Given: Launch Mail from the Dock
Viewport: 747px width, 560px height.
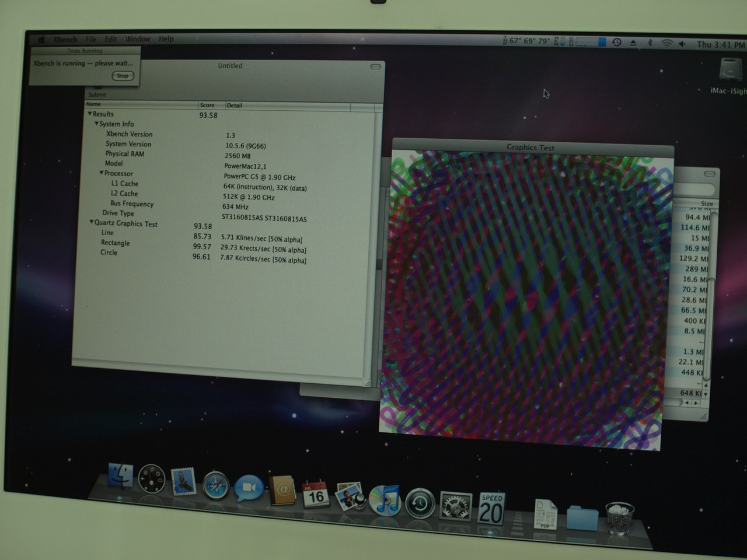Looking at the screenshot, I should coord(183,482).
